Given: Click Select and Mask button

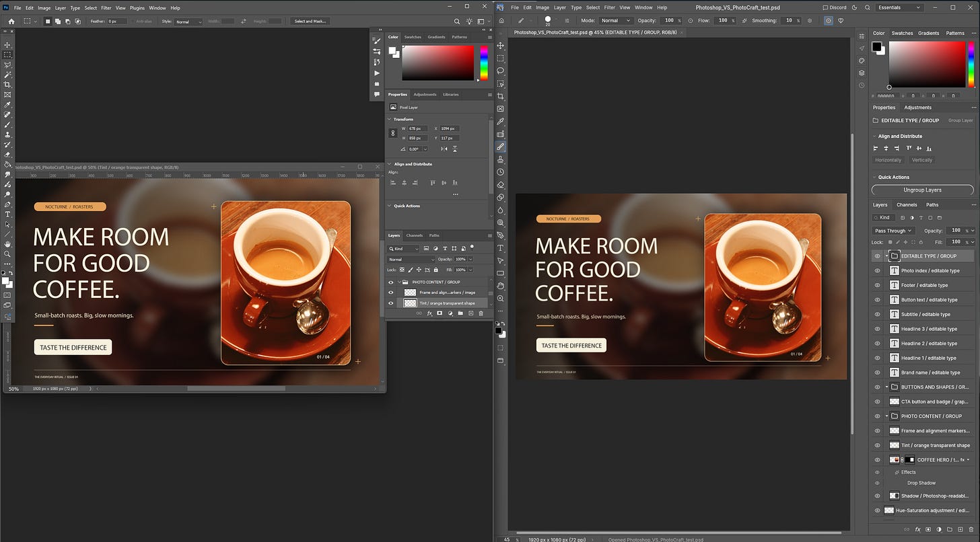Looking at the screenshot, I should pos(310,22).
